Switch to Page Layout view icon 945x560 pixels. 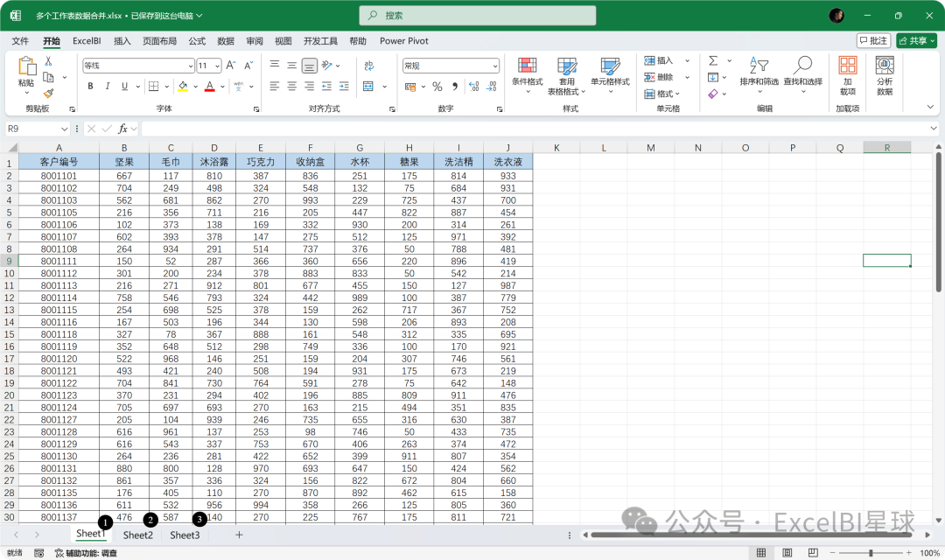pos(787,553)
